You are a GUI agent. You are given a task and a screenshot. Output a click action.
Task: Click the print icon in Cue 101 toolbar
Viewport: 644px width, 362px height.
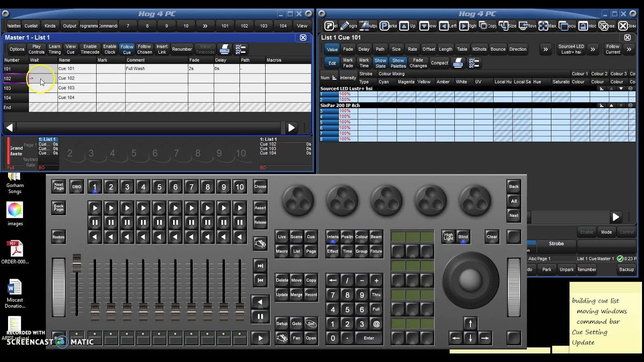[458, 63]
